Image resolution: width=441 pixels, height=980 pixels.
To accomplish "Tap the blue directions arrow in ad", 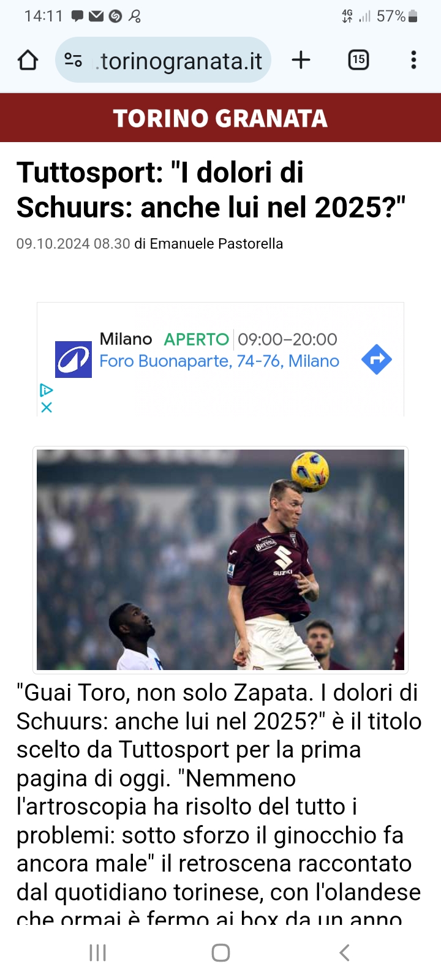I will pos(377,360).
